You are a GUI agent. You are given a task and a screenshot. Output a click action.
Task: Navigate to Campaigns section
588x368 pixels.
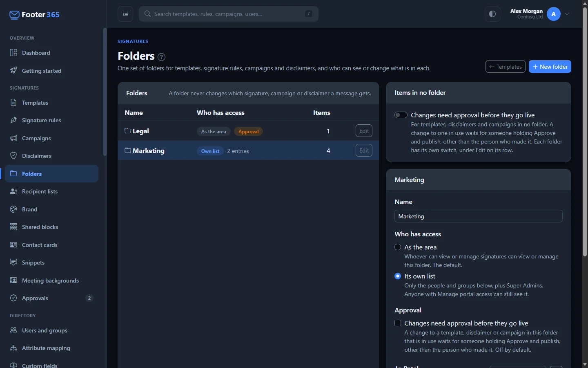coord(51,138)
